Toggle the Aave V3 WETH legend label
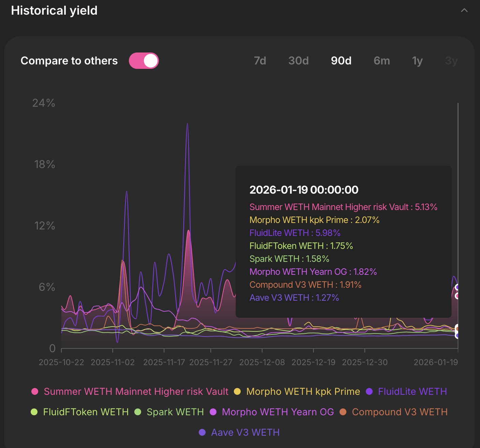Viewport: 480px width, 448px height. [245, 432]
